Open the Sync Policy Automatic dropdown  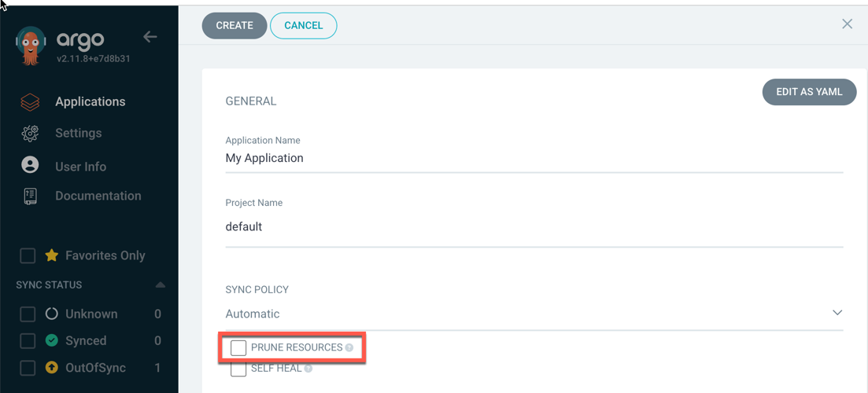(x=534, y=314)
